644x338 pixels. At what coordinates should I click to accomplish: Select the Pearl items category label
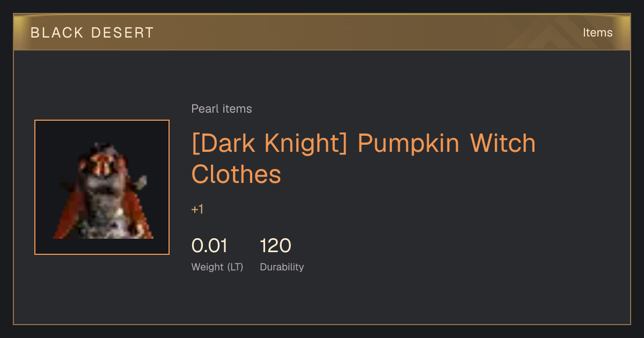click(x=222, y=109)
